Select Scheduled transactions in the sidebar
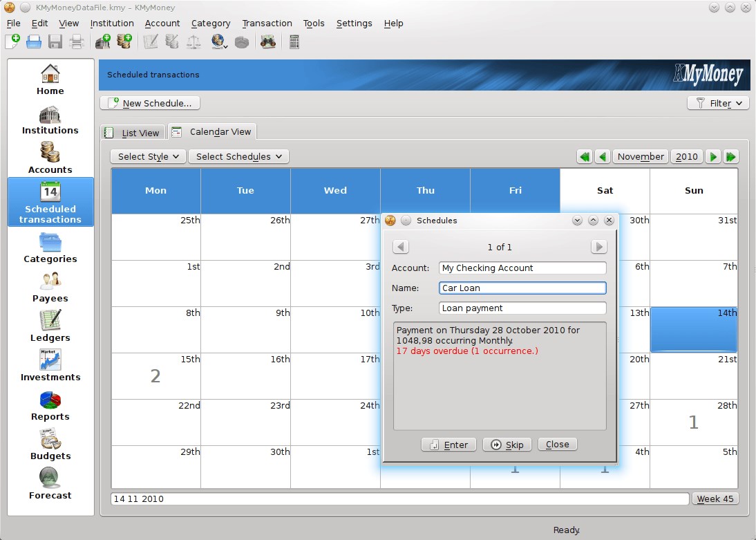756x540 pixels. point(50,202)
